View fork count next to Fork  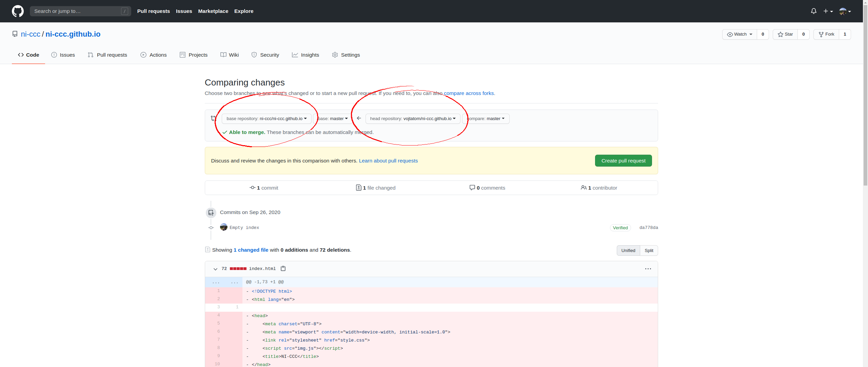tap(845, 34)
